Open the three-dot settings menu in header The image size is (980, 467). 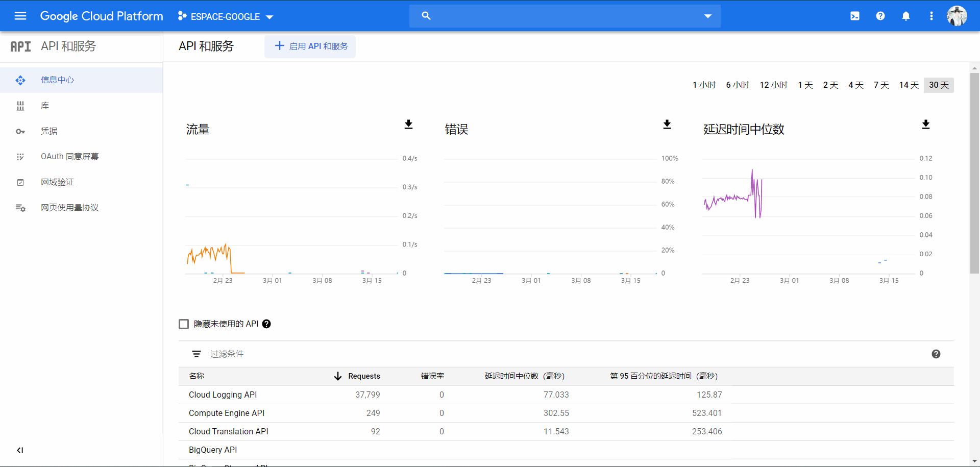[x=932, y=16]
